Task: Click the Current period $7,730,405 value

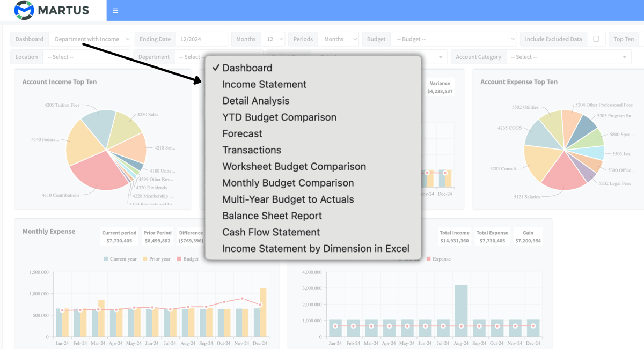Action: (x=119, y=241)
